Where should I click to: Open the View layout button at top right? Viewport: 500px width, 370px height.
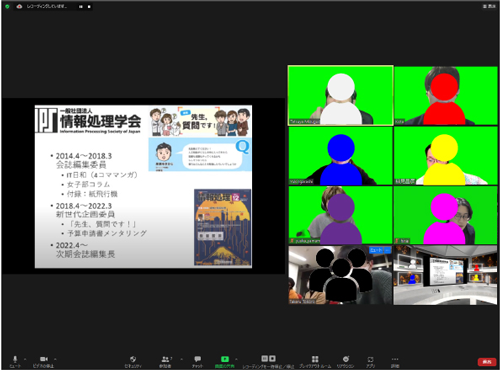(x=489, y=6)
